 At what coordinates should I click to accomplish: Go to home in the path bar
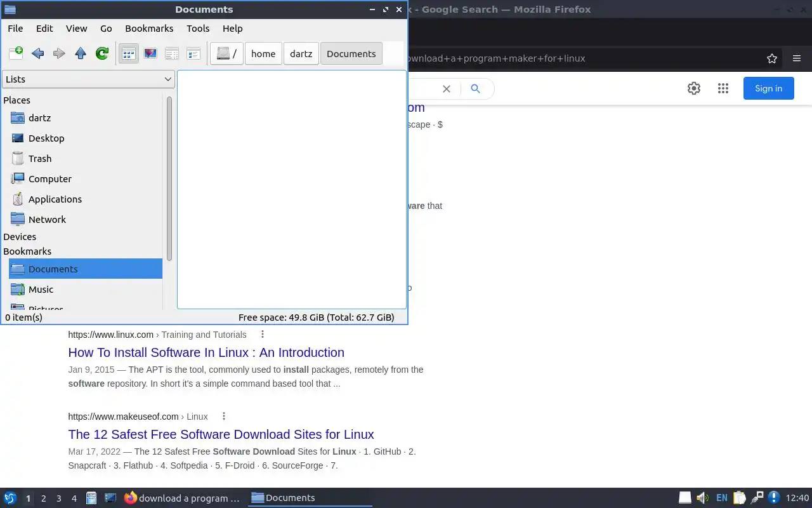point(263,53)
